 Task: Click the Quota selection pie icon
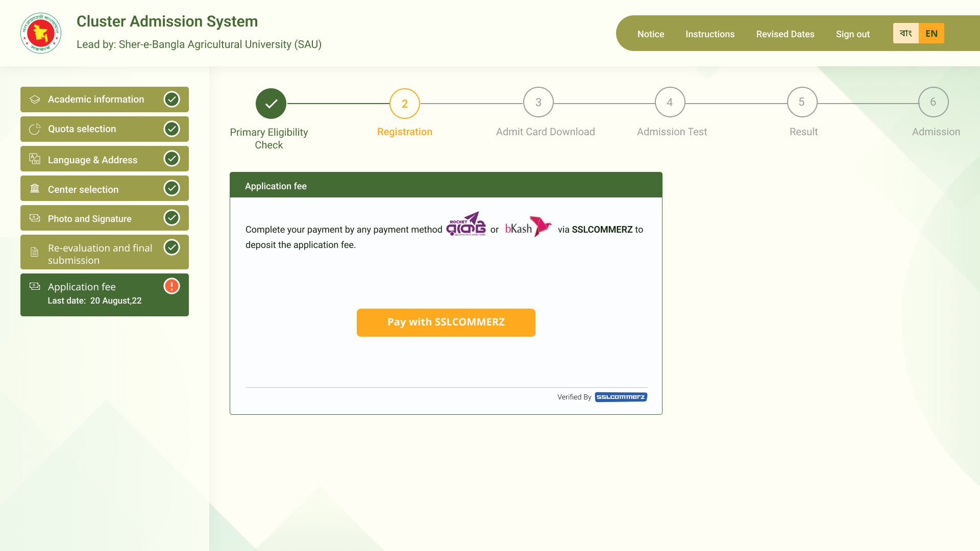[x=35, y=129]
